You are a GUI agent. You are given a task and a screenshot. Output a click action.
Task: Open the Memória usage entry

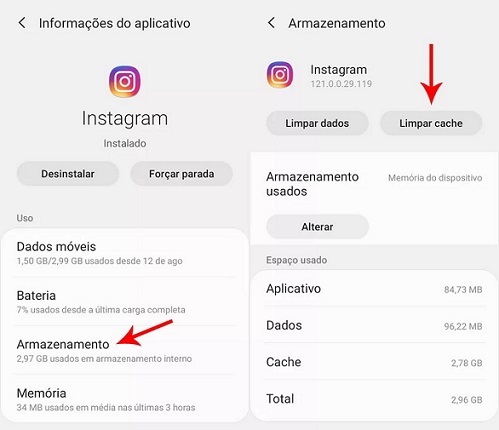[125, 399]
